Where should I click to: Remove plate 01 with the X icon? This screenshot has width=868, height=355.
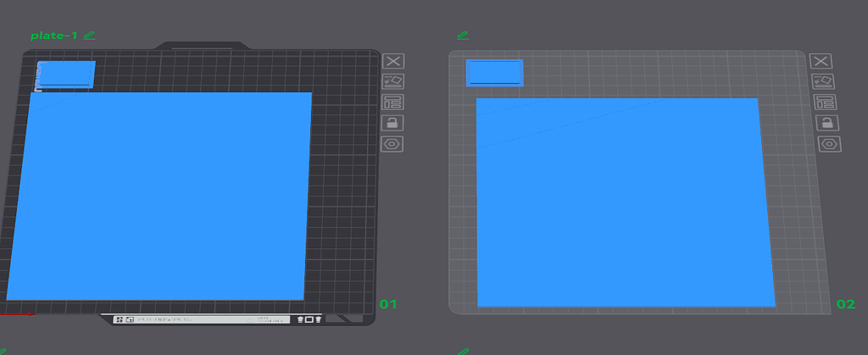coord(392,61)
